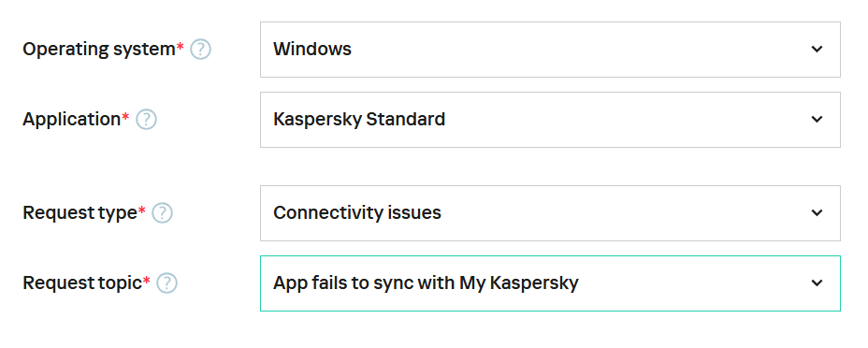Click the red asterisk after Request type

pos(142,210)
